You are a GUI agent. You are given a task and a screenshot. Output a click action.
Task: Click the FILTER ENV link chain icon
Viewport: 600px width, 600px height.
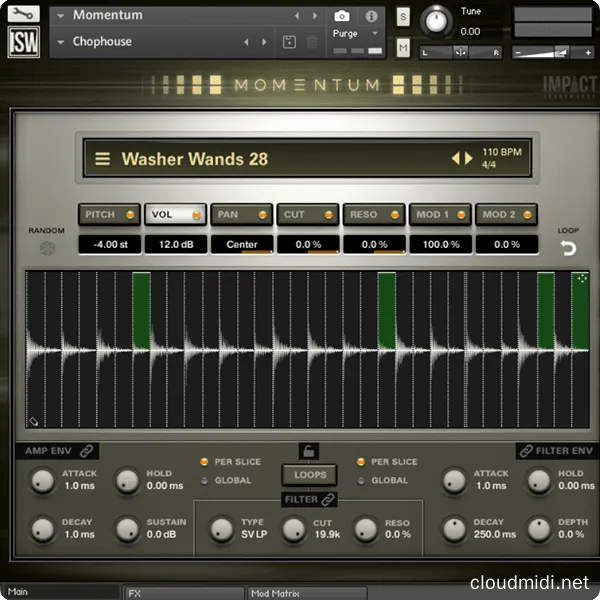coord(527,451)
